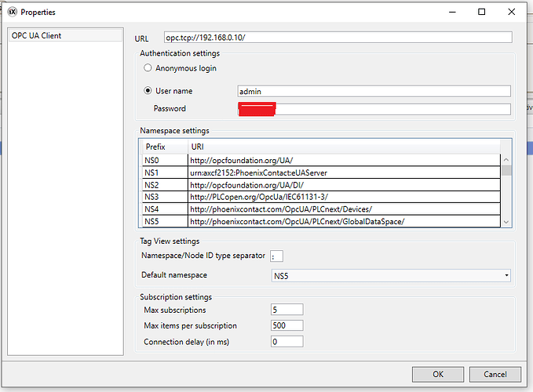The image size is (533, 392).
Task: Click the admin user name field
Action: [374, 91]
